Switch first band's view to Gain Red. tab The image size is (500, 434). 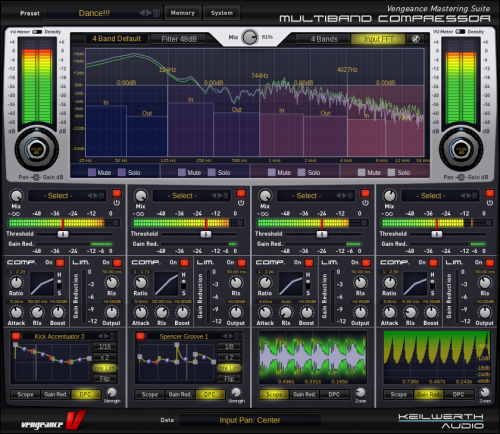click(56, 394)
